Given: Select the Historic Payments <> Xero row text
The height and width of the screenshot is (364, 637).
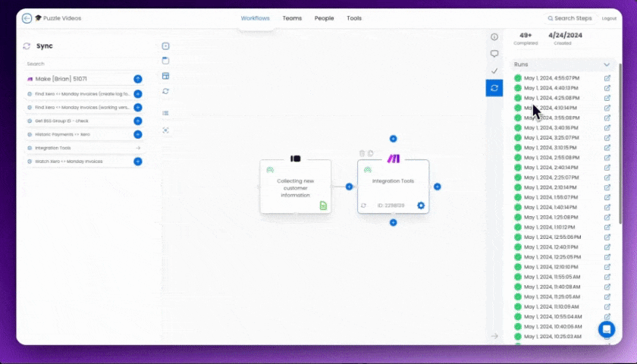Looking at the screenshot, I should click(x=62, y=134).
